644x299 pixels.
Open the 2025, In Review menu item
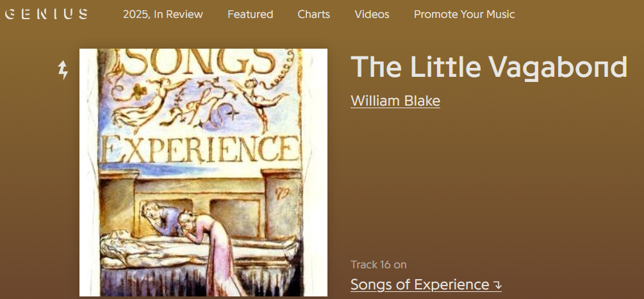[x=163, y=14]
